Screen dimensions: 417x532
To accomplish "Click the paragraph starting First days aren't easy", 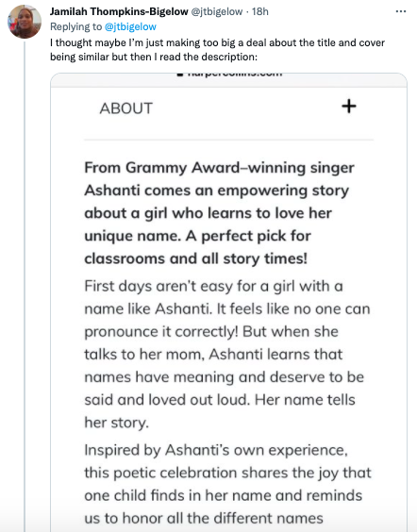I will coord(227,355).
